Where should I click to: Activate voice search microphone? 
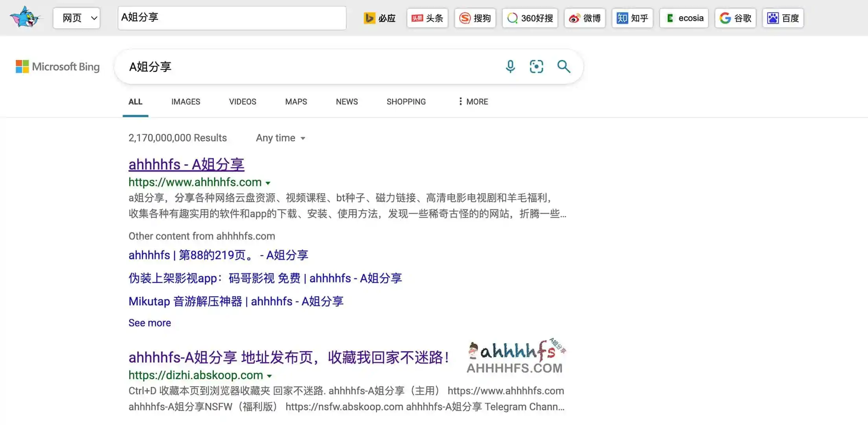(510, 67)
